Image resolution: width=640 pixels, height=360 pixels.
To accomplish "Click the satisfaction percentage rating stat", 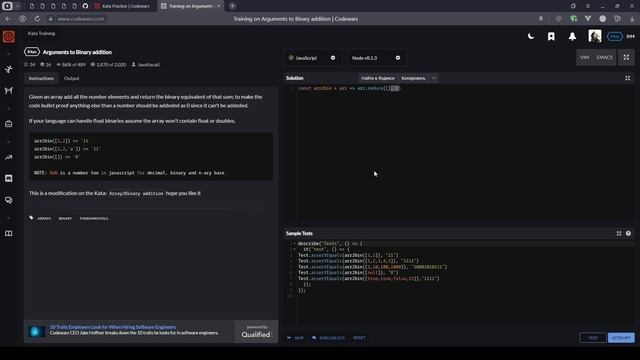I will 71,64.
